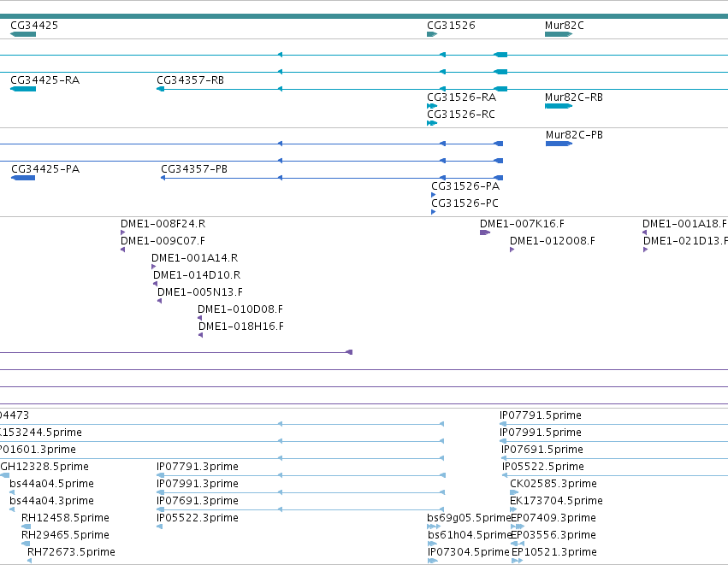728x565 pixels.
Task: Click the purple DME1-007K16.F feature glyph
Action: [485, 232]
